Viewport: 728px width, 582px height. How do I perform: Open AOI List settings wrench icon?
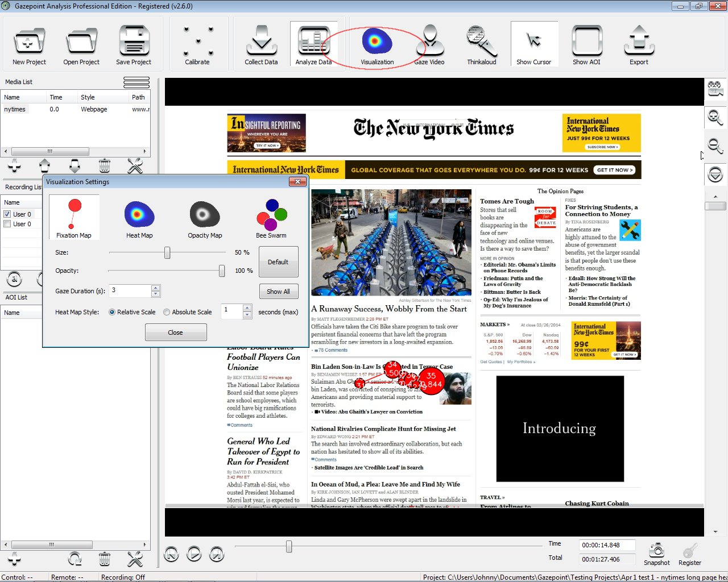[135, 559]
